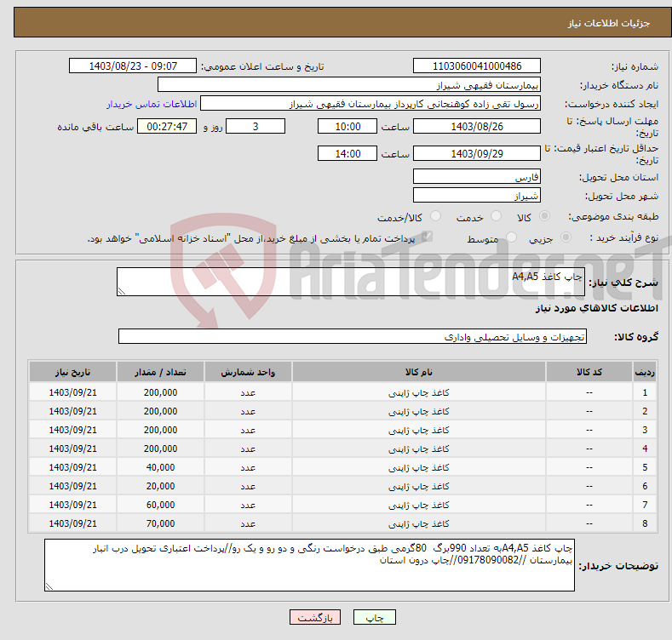Click quantity 70,000 in row 8
The height and width of the screenshot is (640, 672).
pyautogui.click(x=160, y=523)
